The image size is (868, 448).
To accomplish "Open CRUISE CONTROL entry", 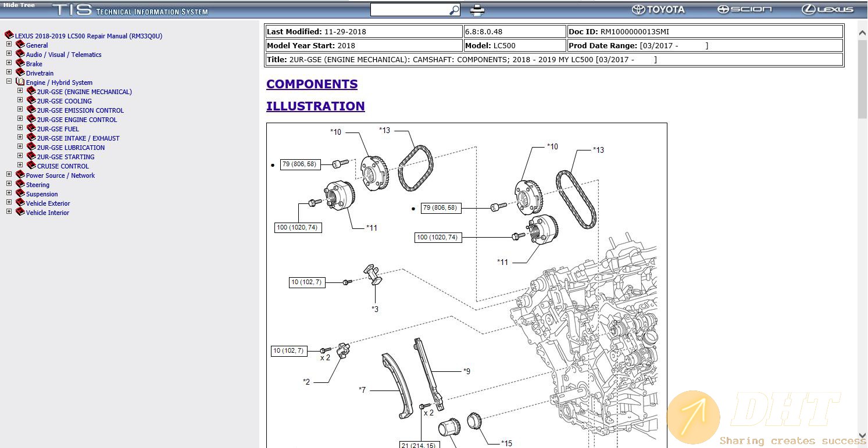I will (x=63, y=166).
